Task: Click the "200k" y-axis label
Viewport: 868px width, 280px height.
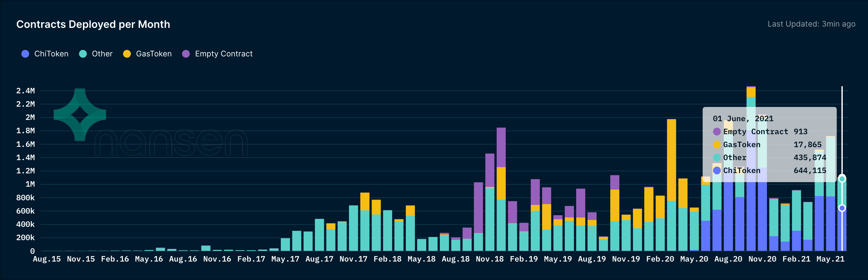Action: point(26,238)
